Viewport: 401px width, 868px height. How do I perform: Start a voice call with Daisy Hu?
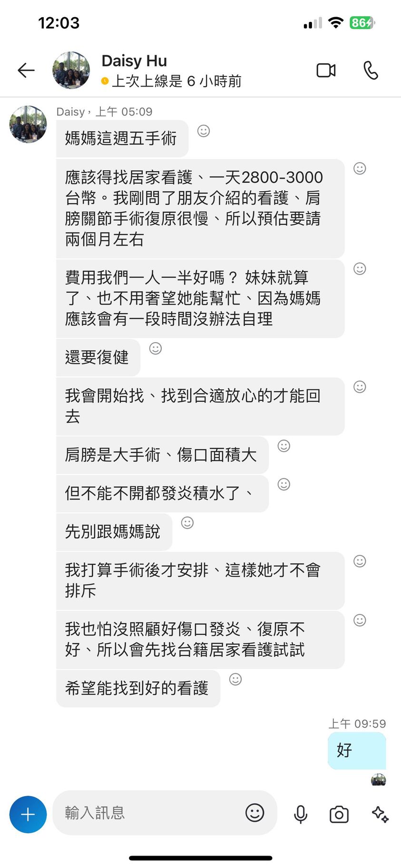(x=371, y=70)
